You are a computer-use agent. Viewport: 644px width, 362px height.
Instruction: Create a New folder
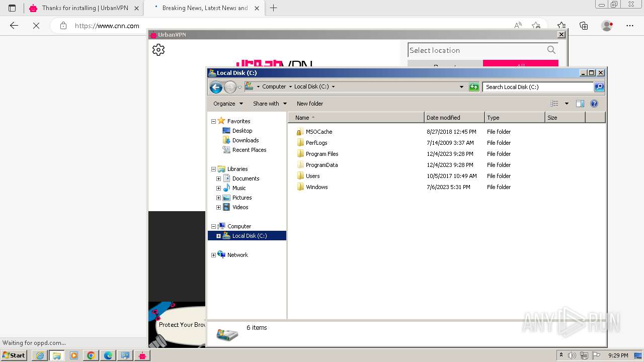[x=310, y=104]
